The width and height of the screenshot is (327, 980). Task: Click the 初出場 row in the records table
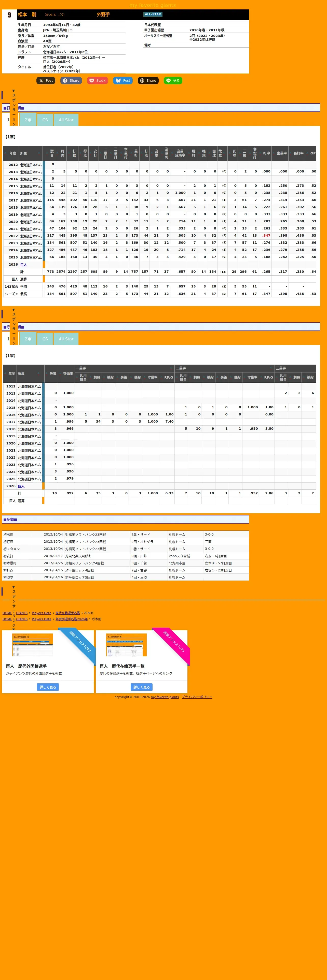pos(126,535)
